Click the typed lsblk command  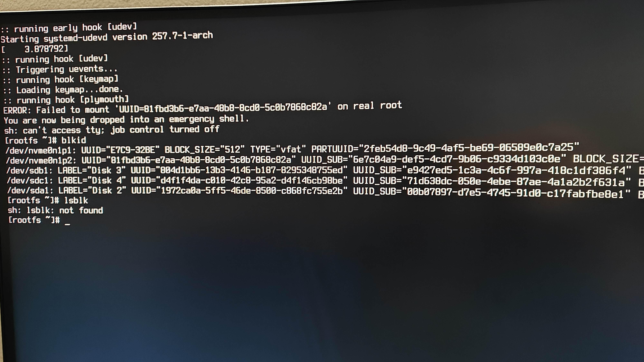pos(76,200)
